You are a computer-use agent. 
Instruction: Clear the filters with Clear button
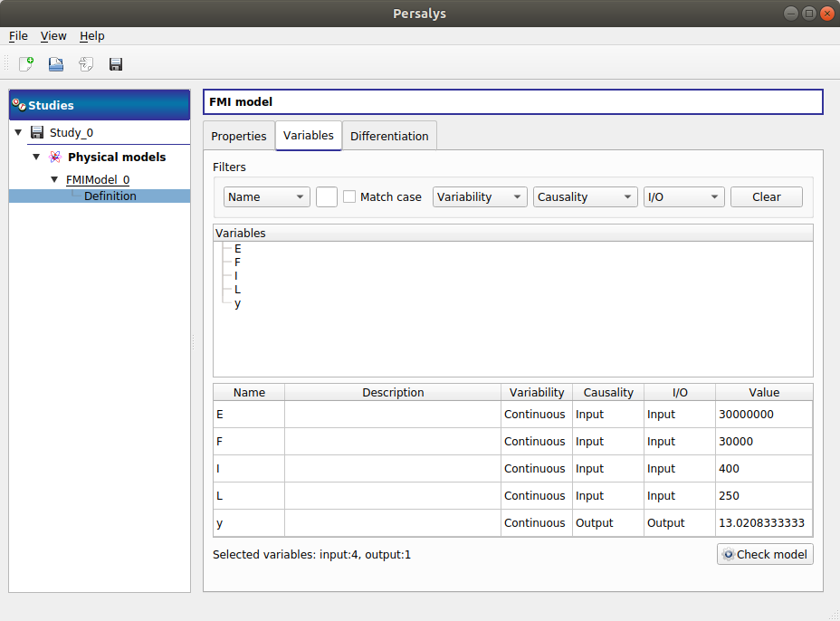coord(766,196)
